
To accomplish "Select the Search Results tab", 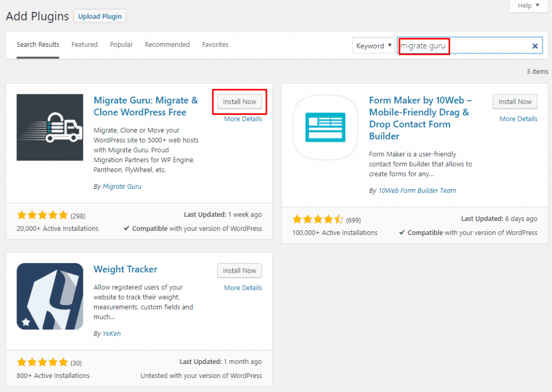I will point(38,45).
